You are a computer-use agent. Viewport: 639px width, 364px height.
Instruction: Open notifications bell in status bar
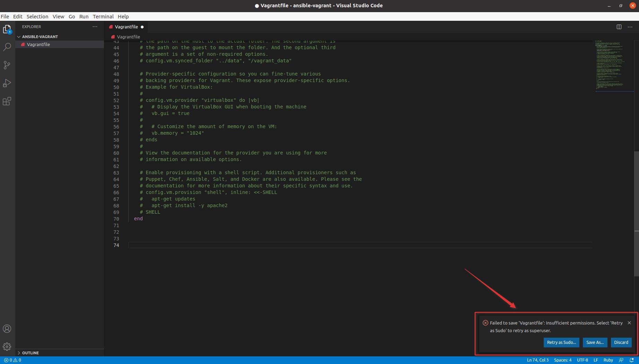(x=632, y=360)
